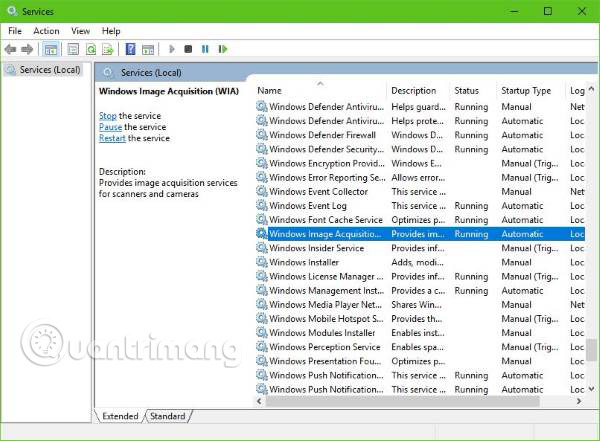Select Windows Media Player Net... row
The image size is (600, 441).
(x=420, y=305)
